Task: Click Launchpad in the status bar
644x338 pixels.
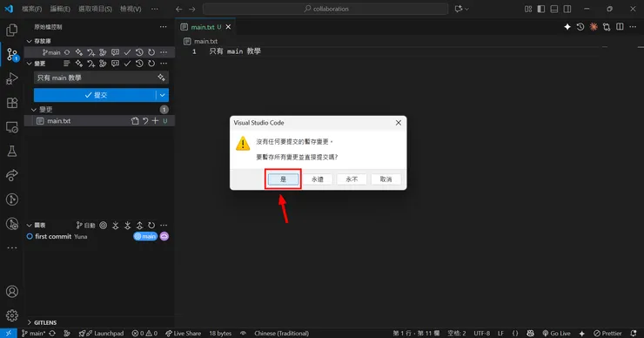Action: tap(101, 334)
